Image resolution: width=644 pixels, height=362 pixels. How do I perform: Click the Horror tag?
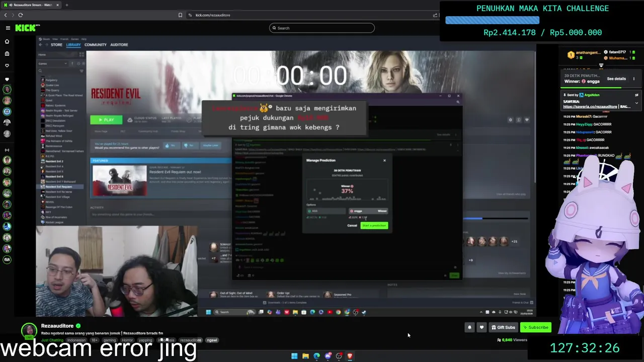(127, 340)
